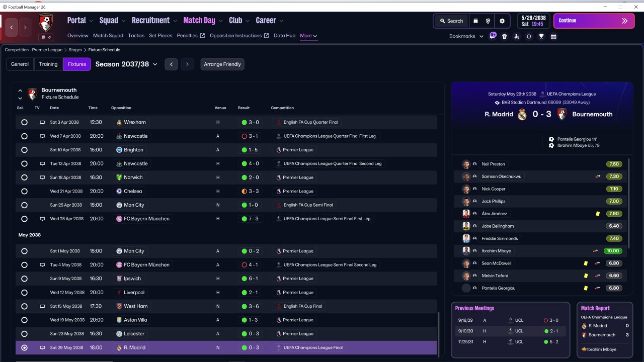The height and width of the screenshot is (362, 644).
Task: Click the Arrange Friendly button
Action: (222, 64)
